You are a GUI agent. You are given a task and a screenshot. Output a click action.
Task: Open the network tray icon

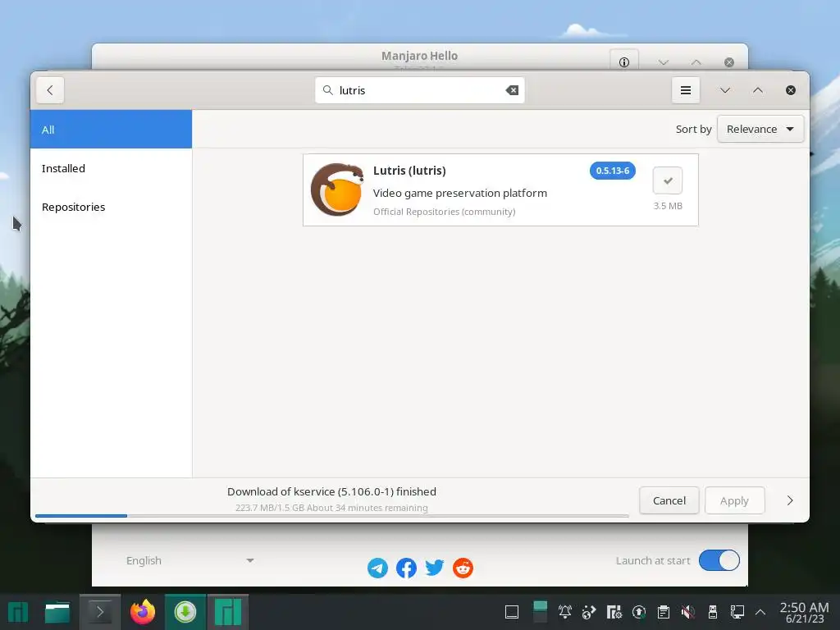click(x=737, y=612)
